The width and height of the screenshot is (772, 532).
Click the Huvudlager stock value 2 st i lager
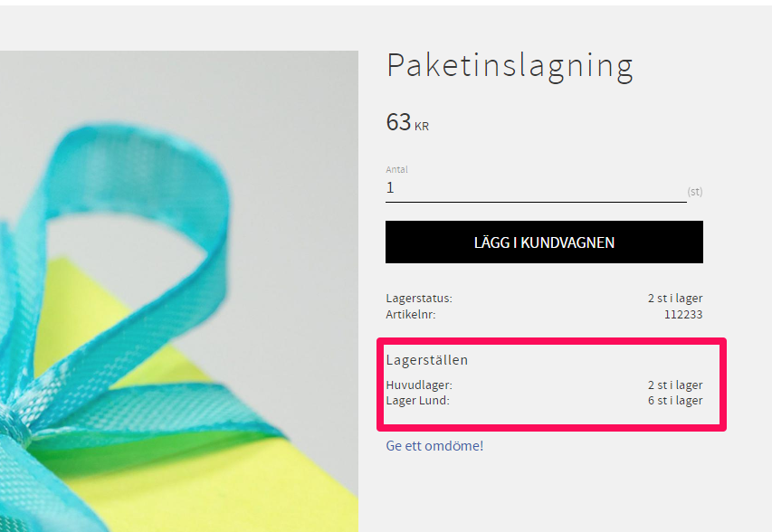click(x=675, y=385)
